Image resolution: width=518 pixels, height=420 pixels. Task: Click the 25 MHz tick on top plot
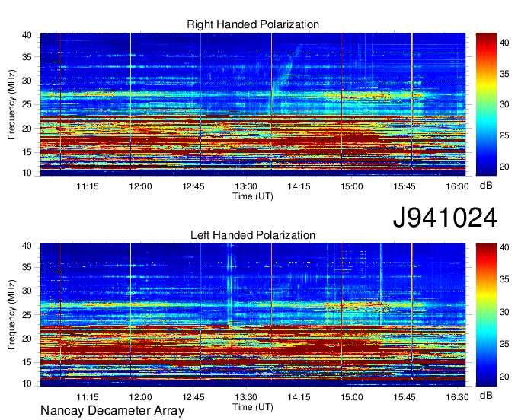[27, 104]
